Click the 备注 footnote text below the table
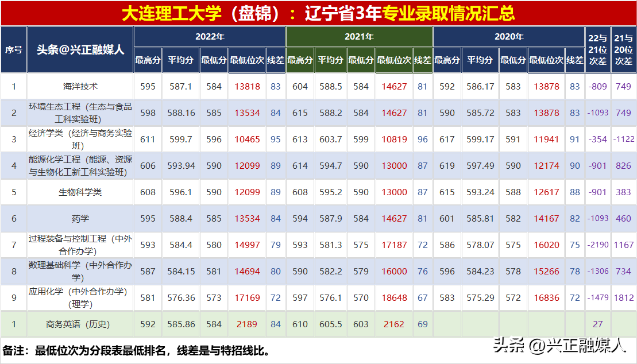The height and width of the screenshot is (364, 637). pyautogui.click(x=136, y=350)
